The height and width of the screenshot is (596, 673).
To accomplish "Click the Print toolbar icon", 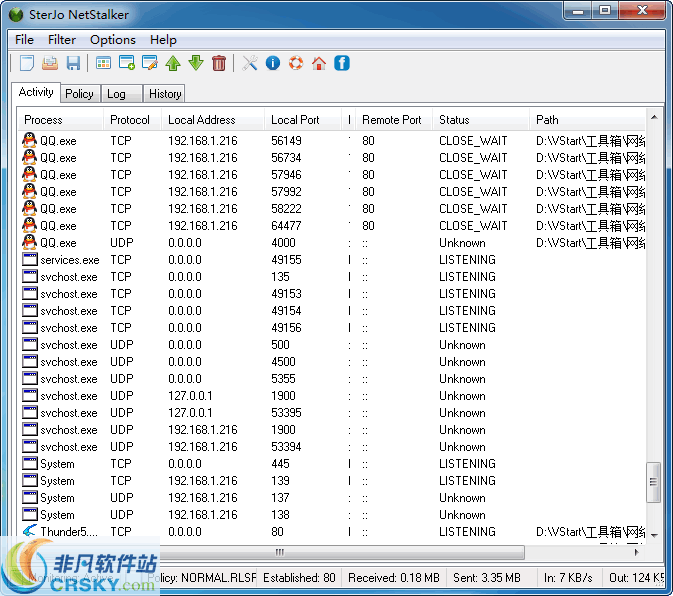I will (50, 63).
